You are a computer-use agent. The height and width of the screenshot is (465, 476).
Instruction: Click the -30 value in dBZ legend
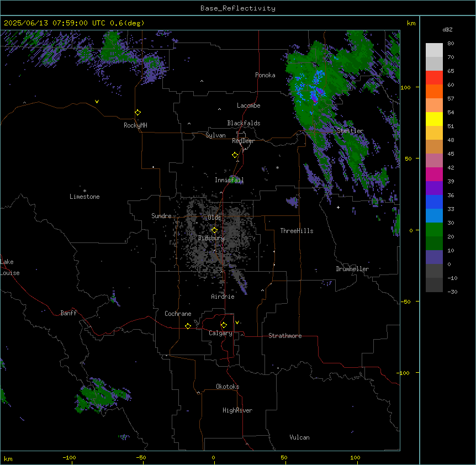[x=452, y=292]
